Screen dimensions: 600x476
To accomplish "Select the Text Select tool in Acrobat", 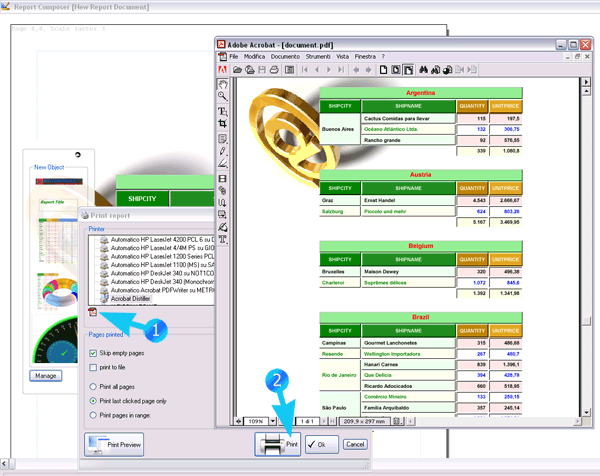I will [x=223, y=111].
